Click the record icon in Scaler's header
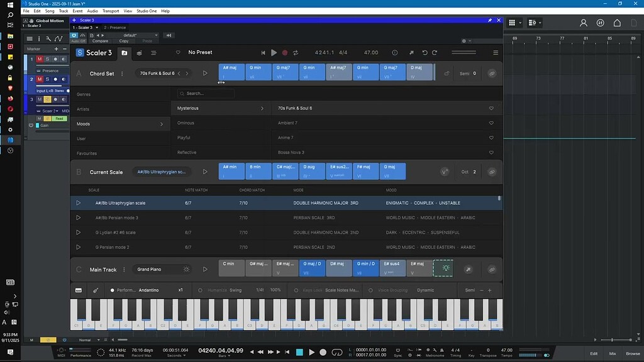The width and height of the screenshot is (644, 362). pos(286,53)
